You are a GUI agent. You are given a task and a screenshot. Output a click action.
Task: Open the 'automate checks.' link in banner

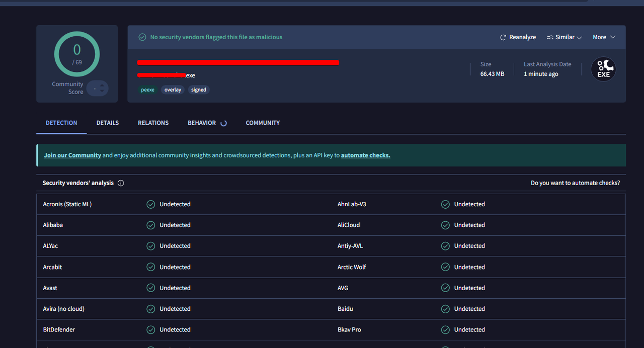pyautogui.click(x=365, y=155)
